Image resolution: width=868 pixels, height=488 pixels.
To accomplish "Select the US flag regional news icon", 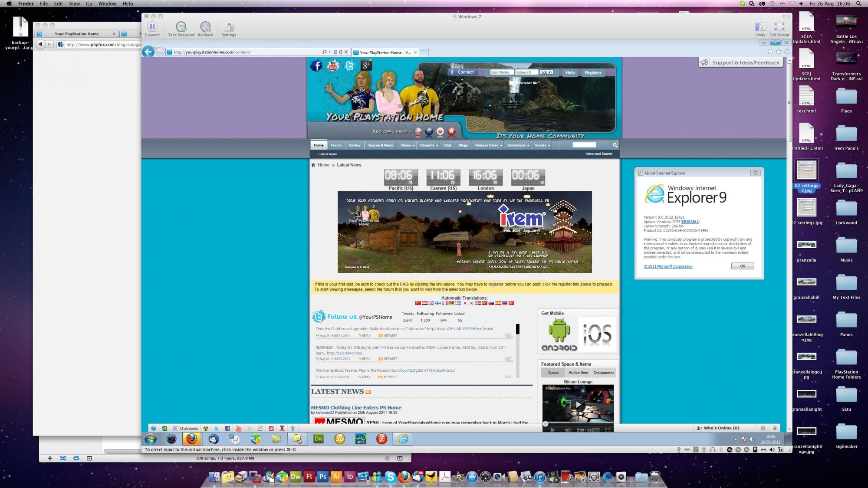I will [x=418, y=131].
